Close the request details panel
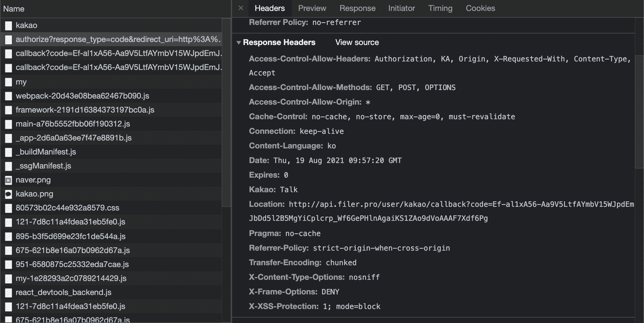Screen dimensions: 644x323 pos(241,8)
